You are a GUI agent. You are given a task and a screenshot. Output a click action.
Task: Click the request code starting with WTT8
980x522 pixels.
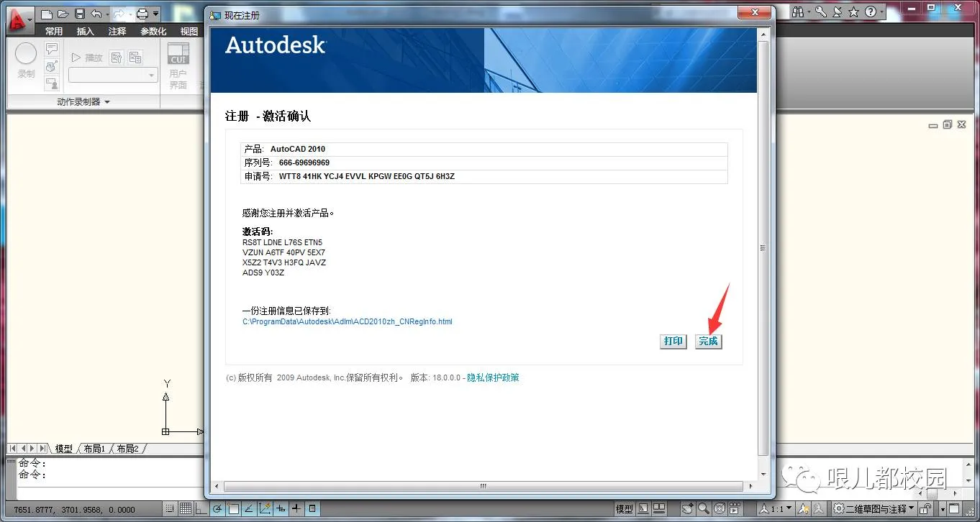367,176
